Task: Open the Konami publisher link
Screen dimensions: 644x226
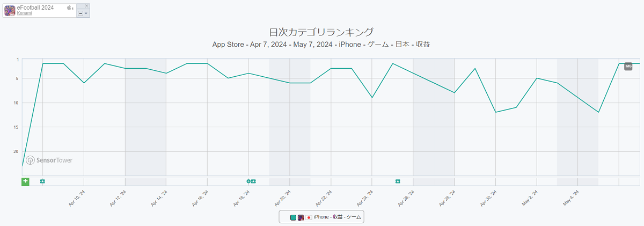Action: coord(24,13)
